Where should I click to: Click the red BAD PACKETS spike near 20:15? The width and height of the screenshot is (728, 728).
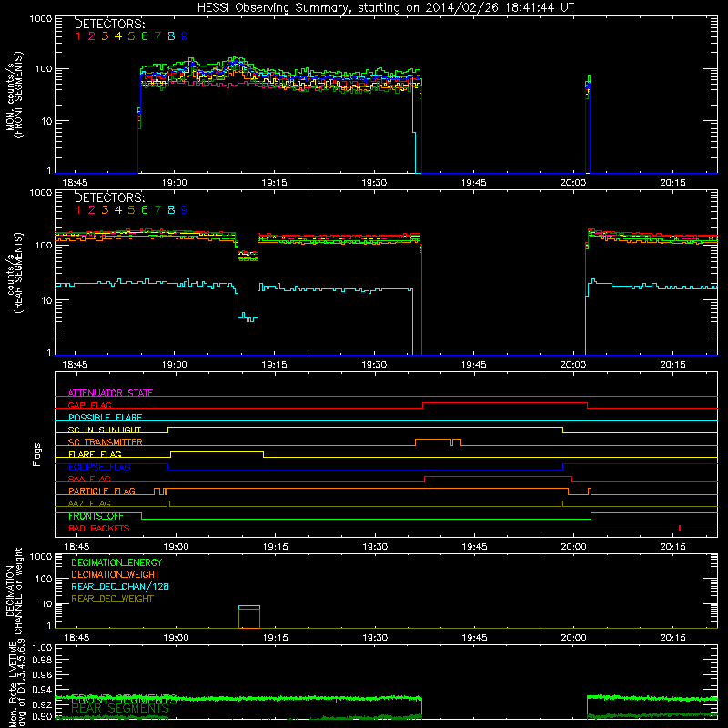pyautogui.click(x=680, y=528)
